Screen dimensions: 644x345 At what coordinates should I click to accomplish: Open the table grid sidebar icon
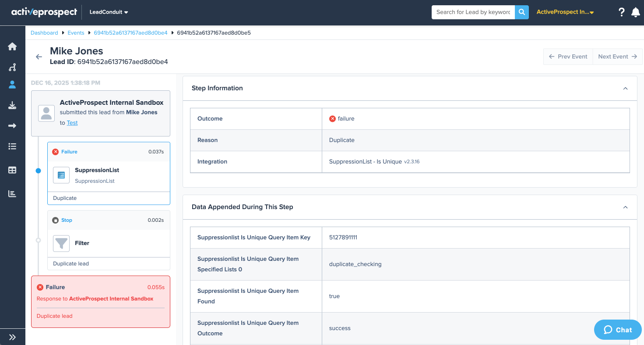(12, 170)
